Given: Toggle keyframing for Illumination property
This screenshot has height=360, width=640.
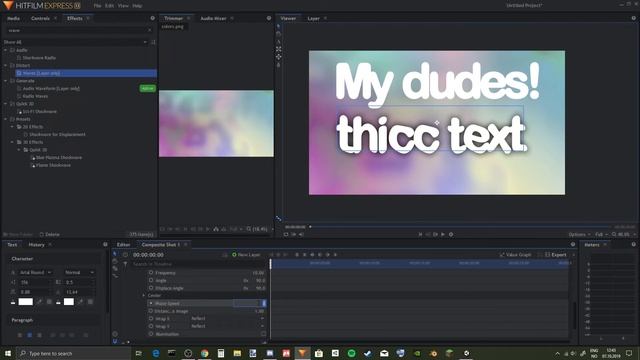Looking at the screenshot, I should pyautogui.click(x=151, y=334).
